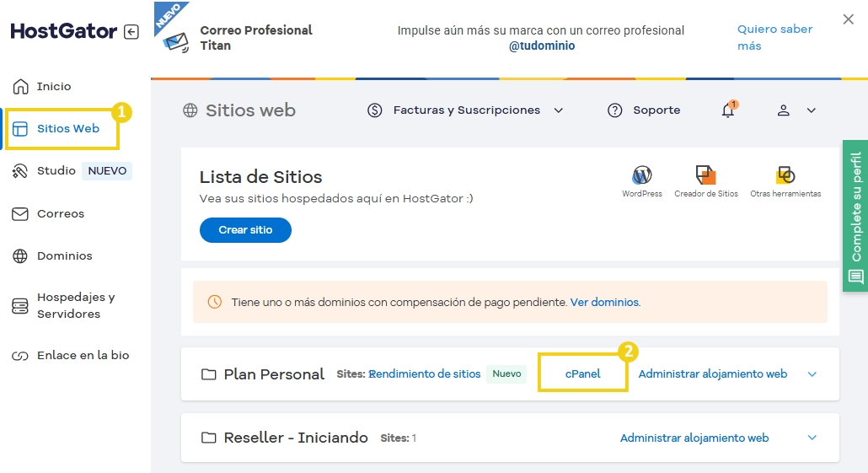The image size is (868, 473).
Task: Select Sitios Web in sidebar
Action: 67,129
